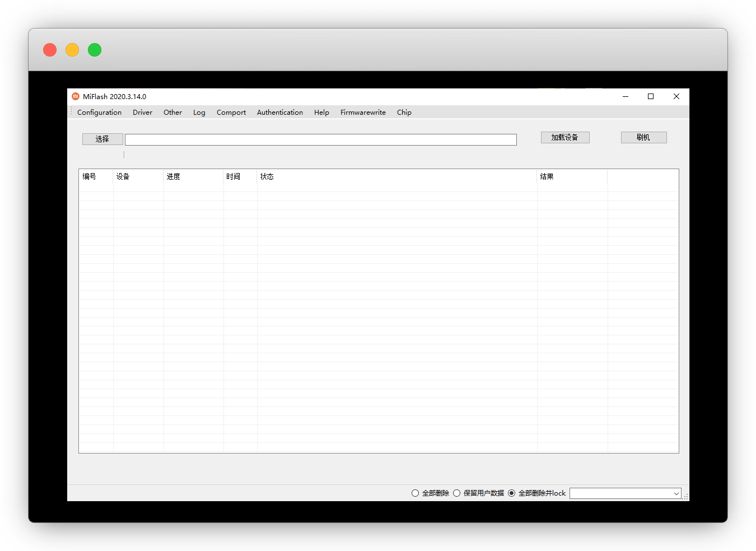This screenshot has width=756, height=551.
Task: Open the Authentication menu
Action: pyautogui.click(x=279, y=113)
